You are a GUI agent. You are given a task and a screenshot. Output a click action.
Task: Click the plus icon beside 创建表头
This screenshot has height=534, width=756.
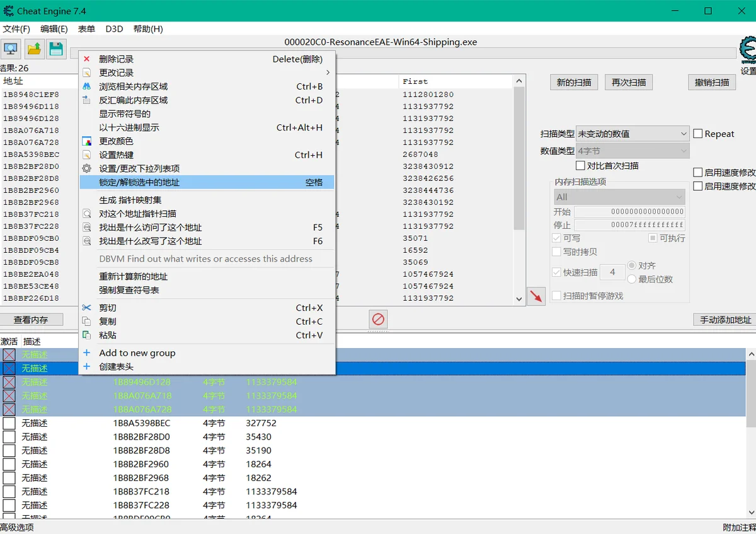click(87, 367)
